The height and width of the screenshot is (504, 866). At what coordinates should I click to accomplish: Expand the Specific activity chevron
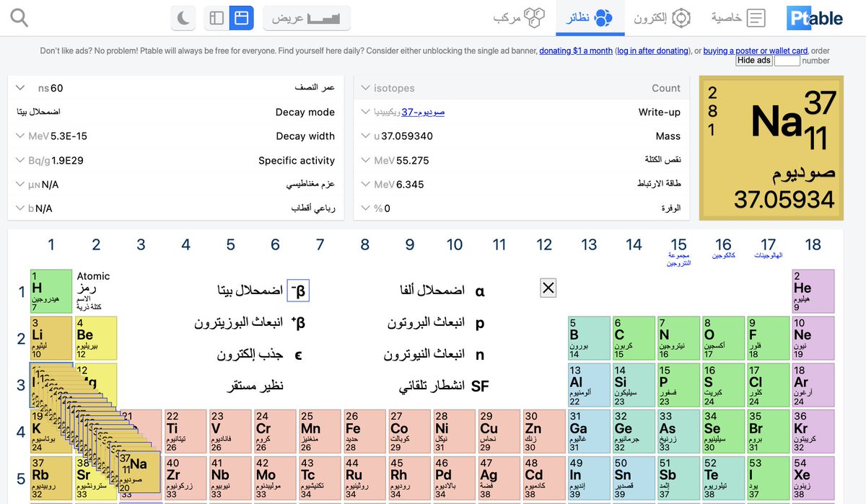[x=21, y=160]
